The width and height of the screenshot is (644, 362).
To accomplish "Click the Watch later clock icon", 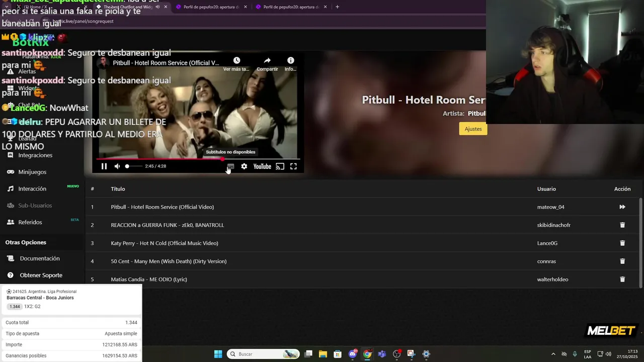I will 236,61.
